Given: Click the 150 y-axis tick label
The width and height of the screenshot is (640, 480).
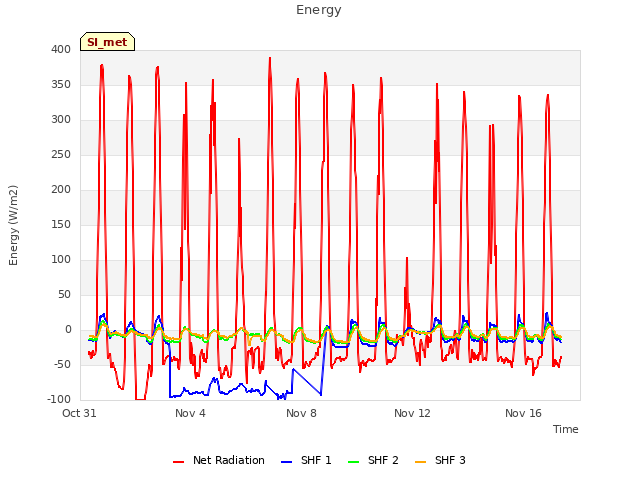Looking at the screenshot, I should pos(61,224).
